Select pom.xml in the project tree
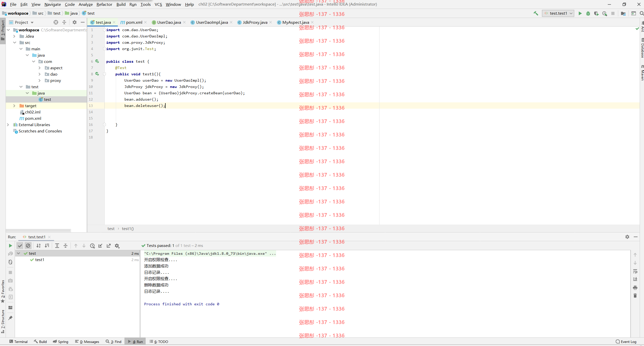644x346 pixels. 33,118
